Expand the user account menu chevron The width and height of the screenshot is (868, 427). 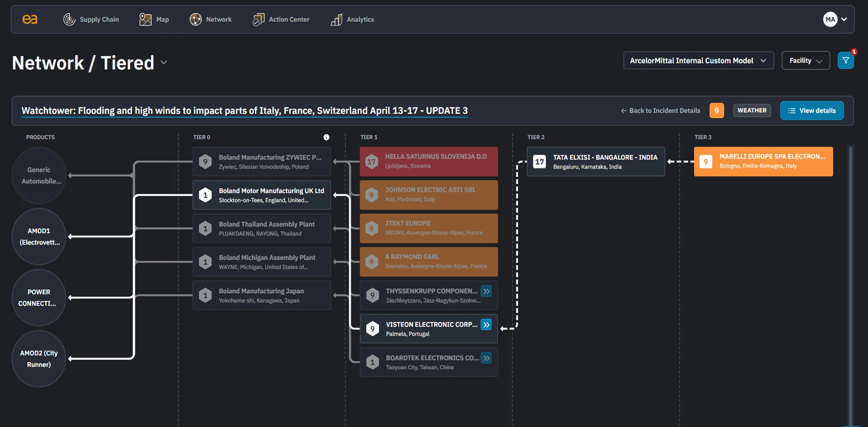(x=844, y=19)
